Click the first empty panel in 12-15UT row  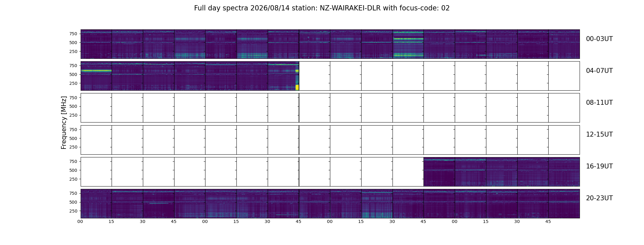96,140
